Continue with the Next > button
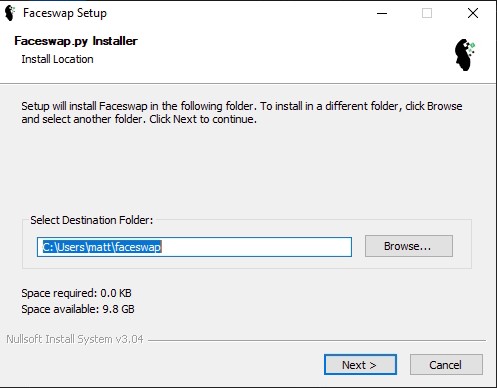The height and width of the screenshot is (388, 497). click(360, 364)
